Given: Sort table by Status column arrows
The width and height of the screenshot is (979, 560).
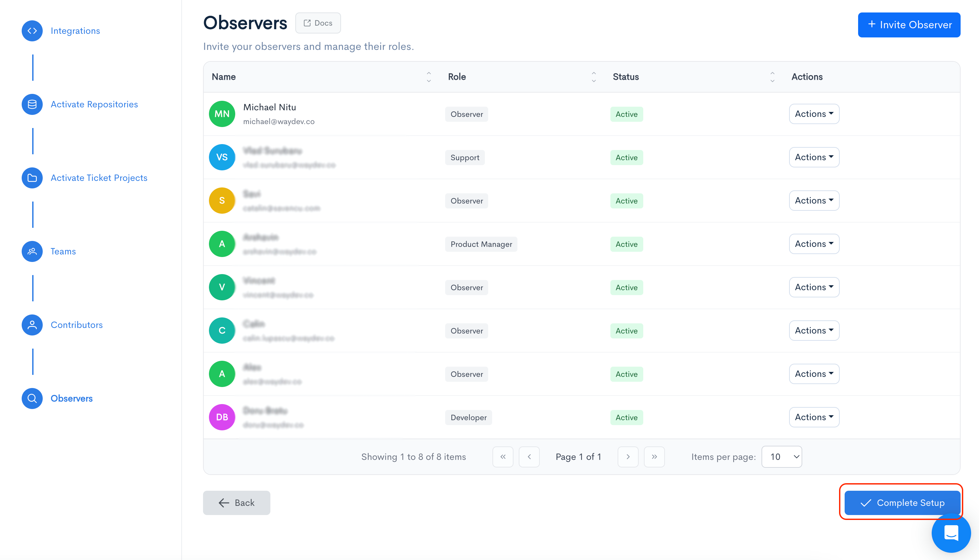Looking at the screenshot, I should 772,77.
